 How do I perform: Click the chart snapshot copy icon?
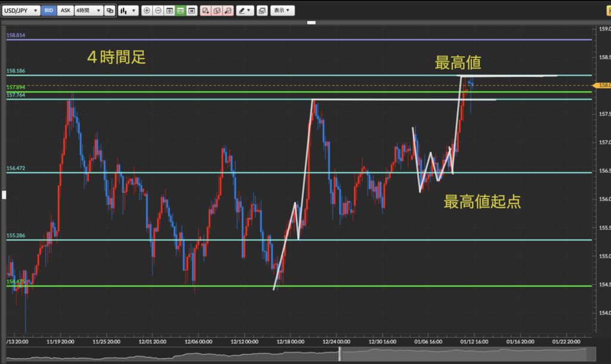point(262,11)
